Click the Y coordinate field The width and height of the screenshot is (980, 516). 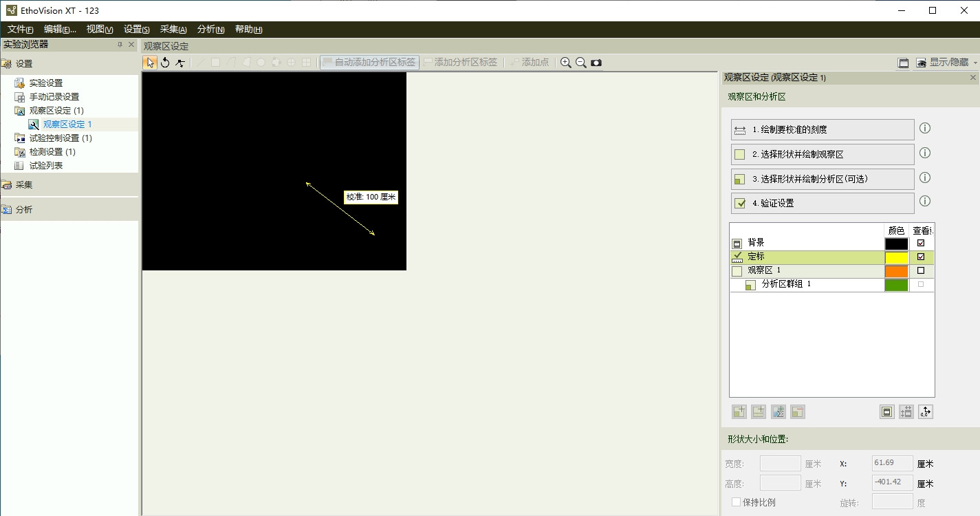point(893,482)
